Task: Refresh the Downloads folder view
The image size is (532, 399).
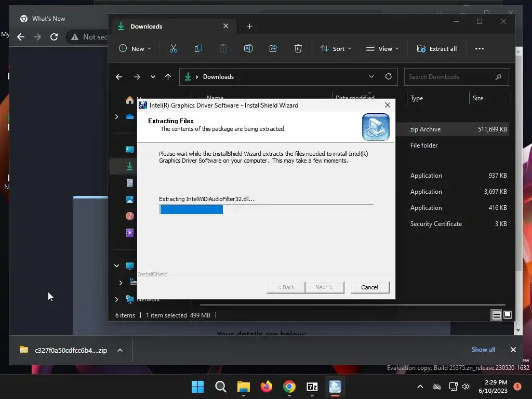Action: [389, 76]
